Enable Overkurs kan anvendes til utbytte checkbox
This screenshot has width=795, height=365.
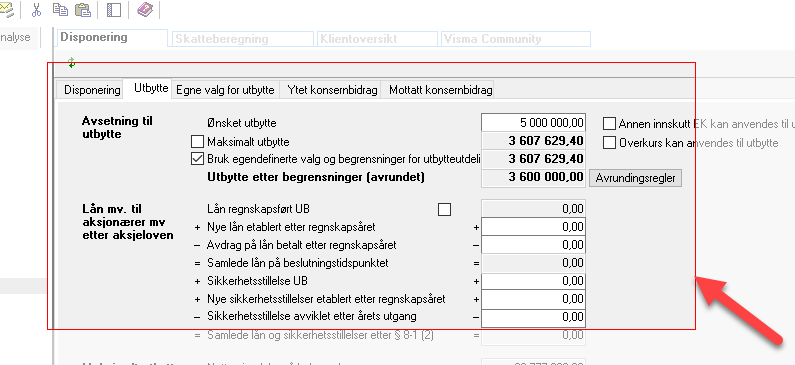coord(609,142)
